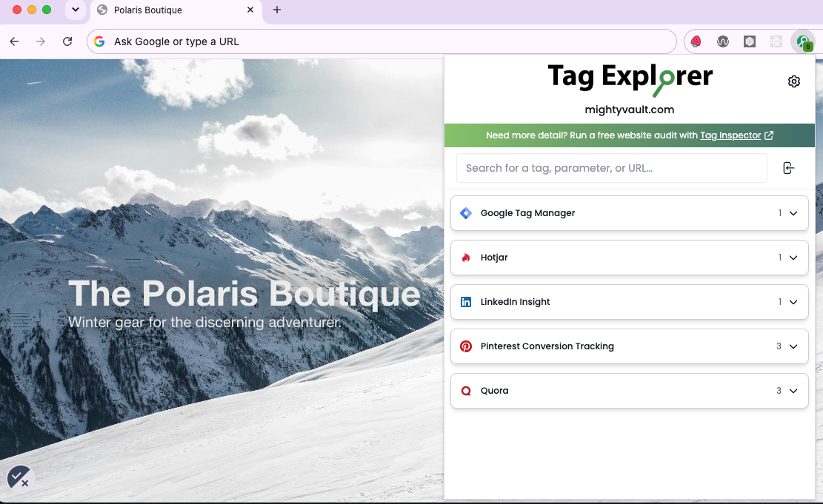Image resolution: width=823 pixels, height=504 pixels.
Task: Click the mightyvault.com domain text
Action: point(630,110)
